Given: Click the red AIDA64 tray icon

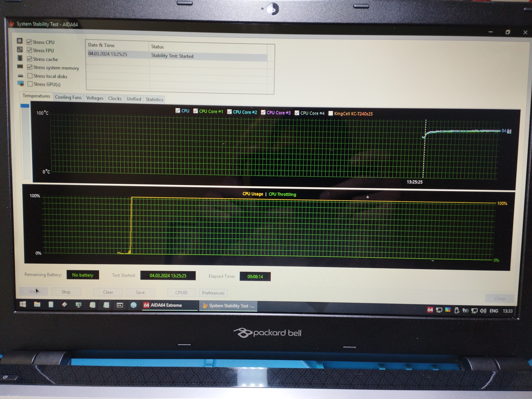Looking at the screenshot, I should (430, 310).
